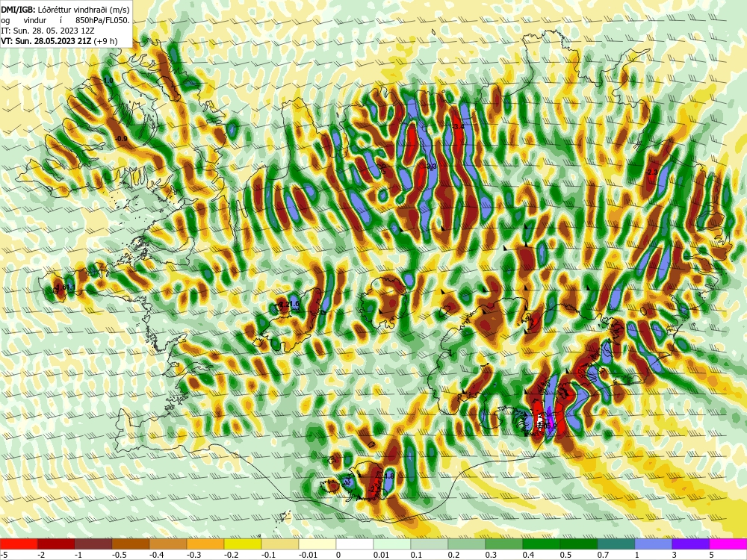Select the faint mint legend swatch above 0.01
The height and width of the screenshot is (560, 747).
(392, 544)
